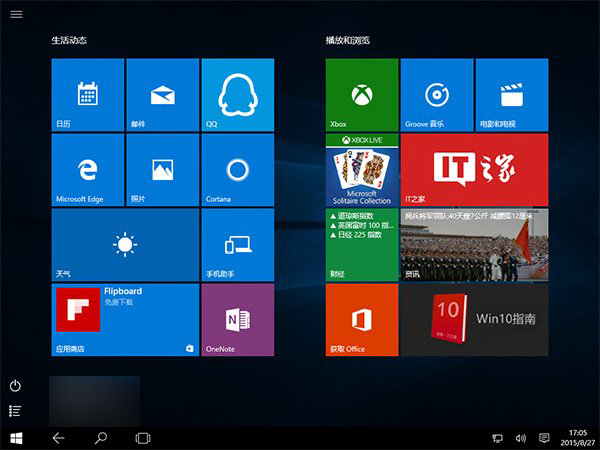Click the Flipboard 免费下载 text
Viewport: 600px width, 450px height.
pyautogui.click(x=119, y=302)
